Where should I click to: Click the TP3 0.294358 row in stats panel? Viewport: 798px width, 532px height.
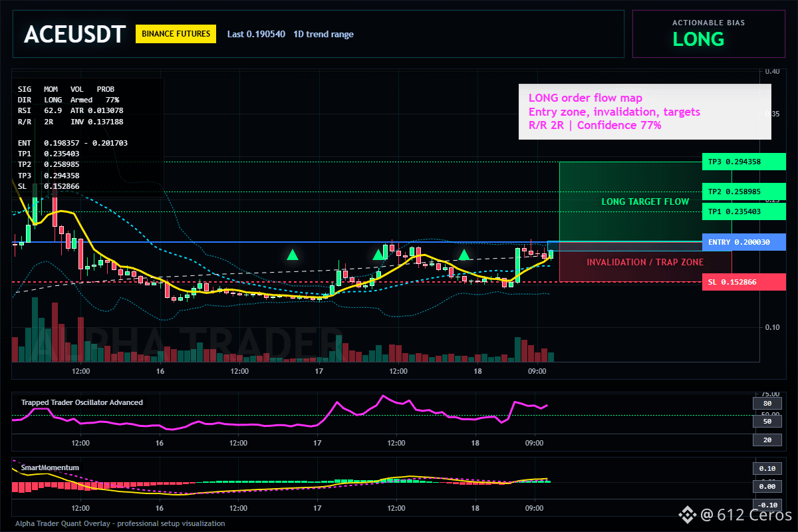pyautogui.click(x=49, y=176)
